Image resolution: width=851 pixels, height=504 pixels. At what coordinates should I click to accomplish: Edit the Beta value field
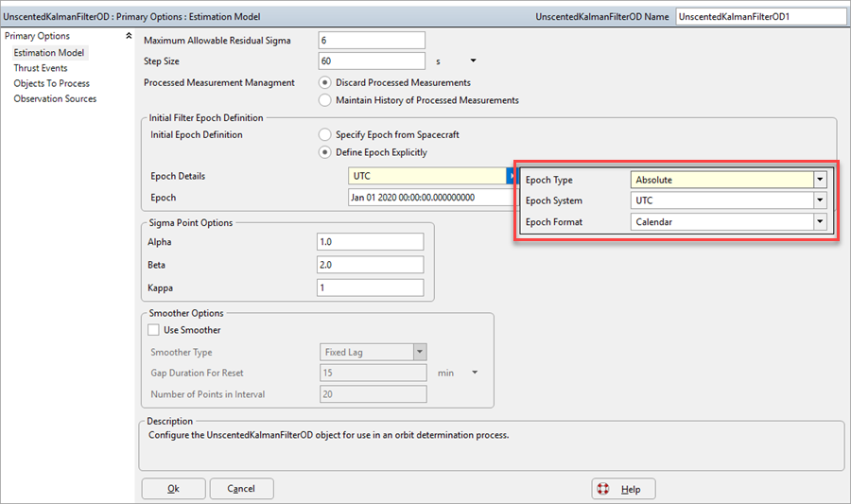tap(370, 265)
